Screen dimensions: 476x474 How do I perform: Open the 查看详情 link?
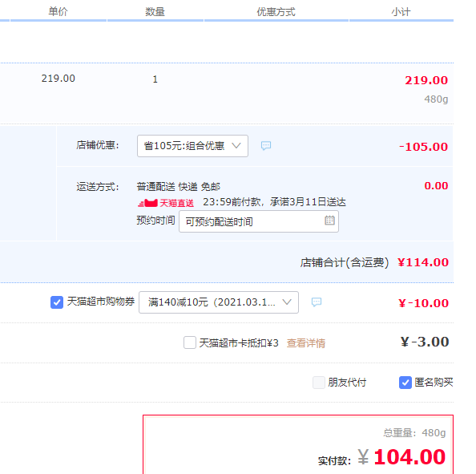pyautogui.click(x=306, y=343)
